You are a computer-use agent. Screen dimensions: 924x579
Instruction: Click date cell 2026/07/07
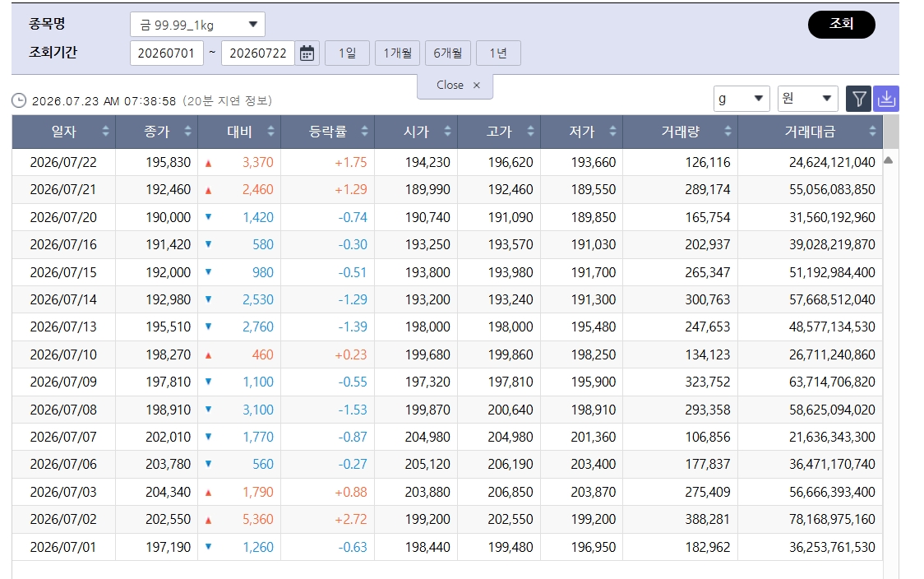pyautogui.click(x=63, y=437)
